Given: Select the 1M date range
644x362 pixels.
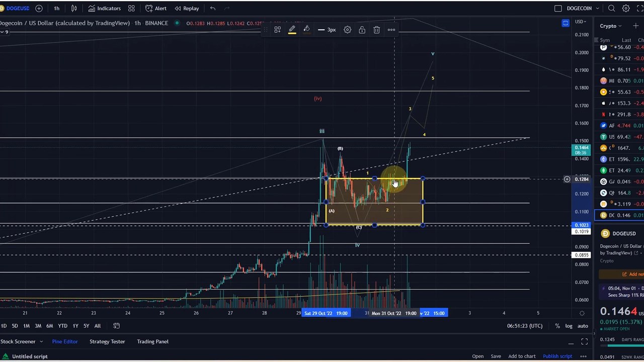Looking at the screenshot, I should coord(26,326).
